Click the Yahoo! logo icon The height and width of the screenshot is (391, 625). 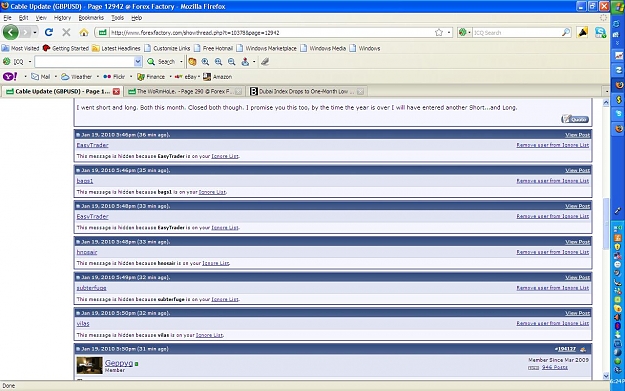(x=10, y=77)
